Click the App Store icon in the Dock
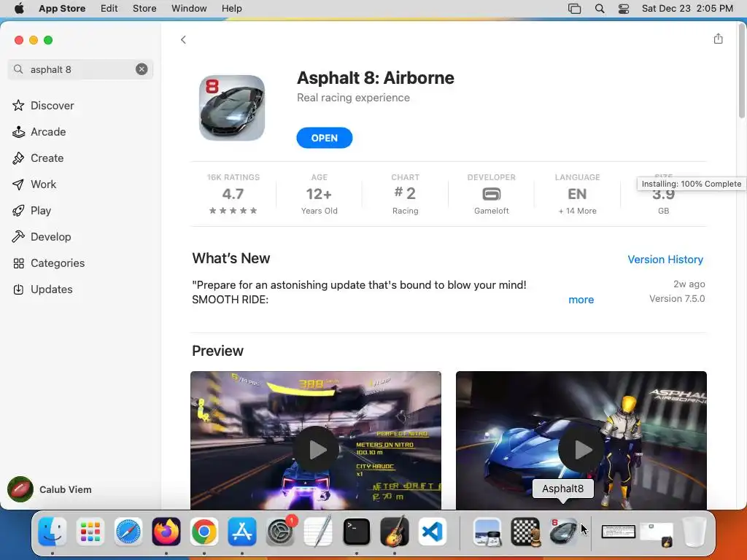Viewport: 747px width, 560px height. (x=242, y=532)
